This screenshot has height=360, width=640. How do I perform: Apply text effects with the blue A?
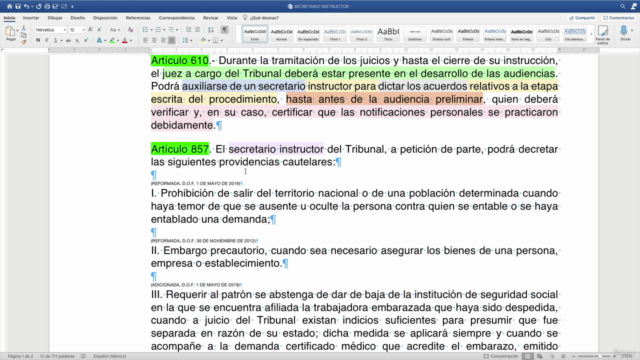[99, 40]
